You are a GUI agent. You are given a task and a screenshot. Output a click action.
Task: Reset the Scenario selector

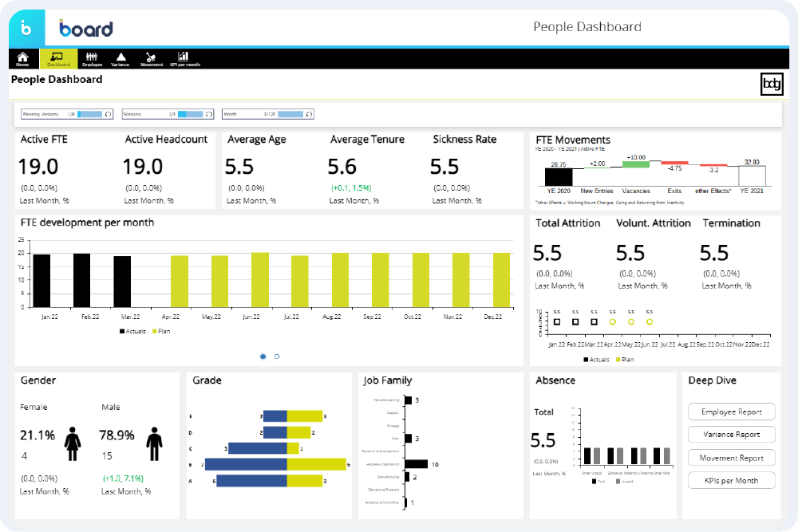(x=208, y=114)
